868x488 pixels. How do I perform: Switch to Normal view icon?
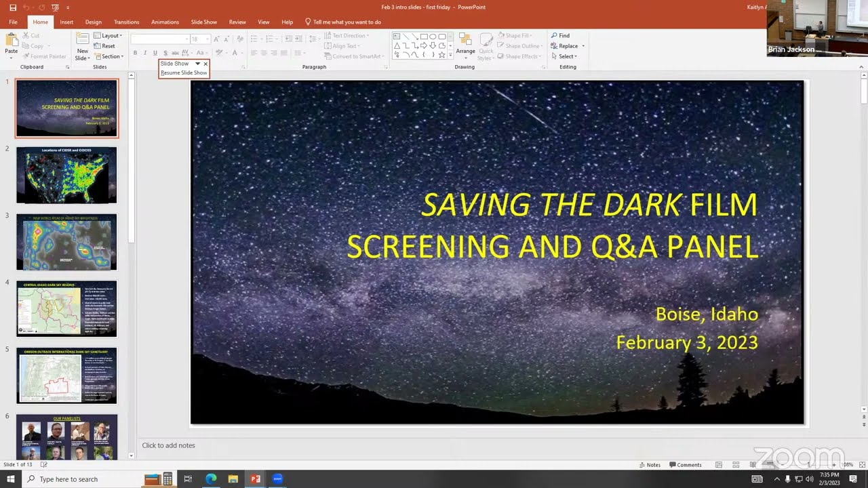718,465
